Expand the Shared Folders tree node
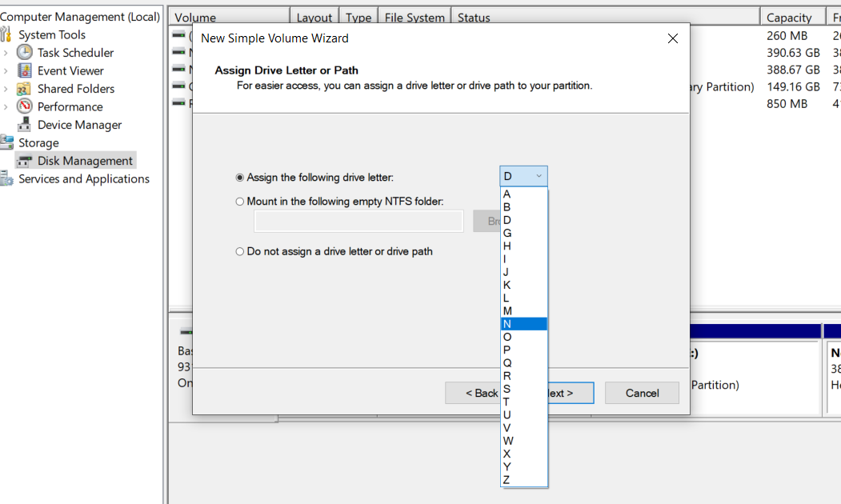 4,88
